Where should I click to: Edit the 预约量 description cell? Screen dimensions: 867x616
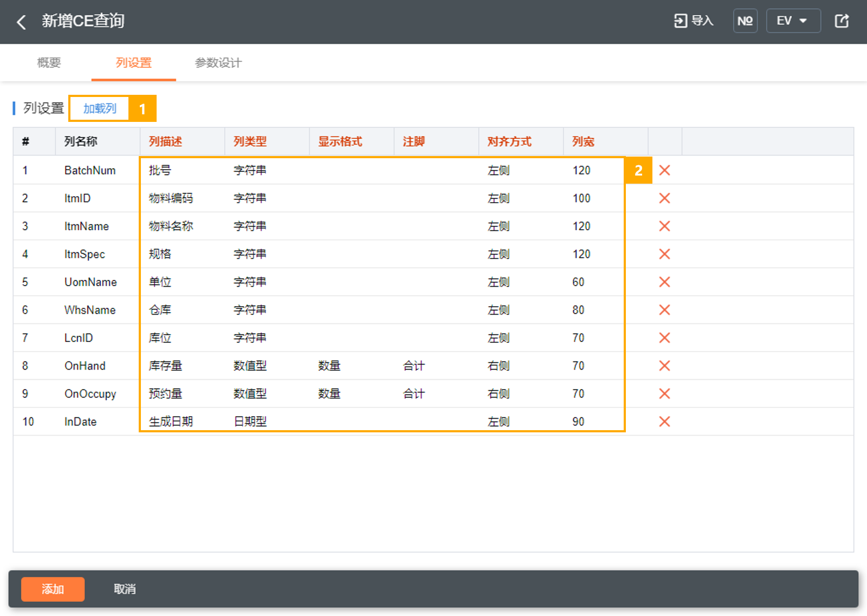tap(183, 394)
